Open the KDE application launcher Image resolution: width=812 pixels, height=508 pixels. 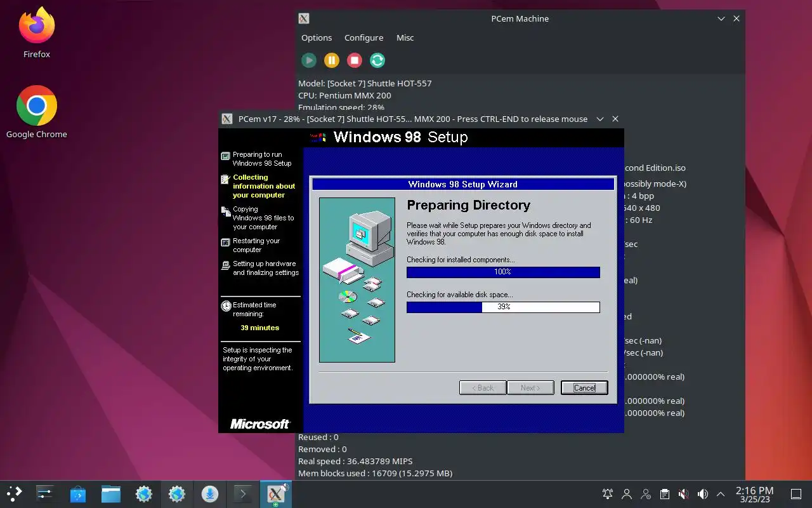coord(14,493)
